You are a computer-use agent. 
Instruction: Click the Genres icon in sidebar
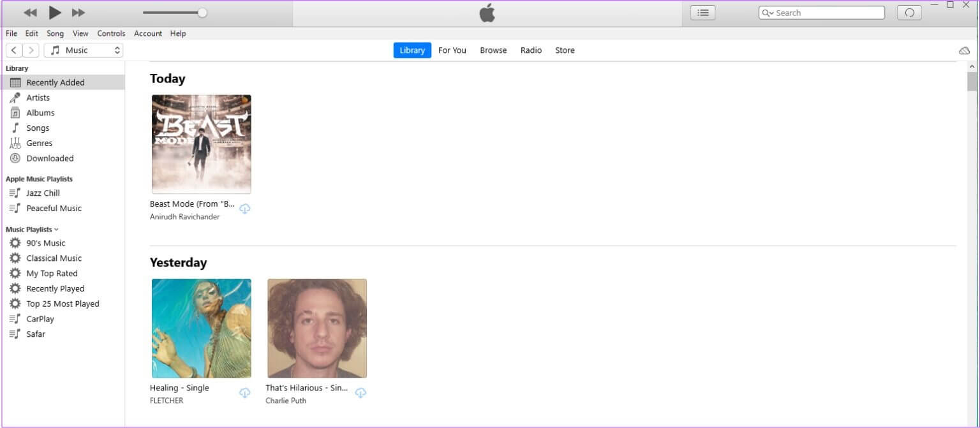(15, 144)
